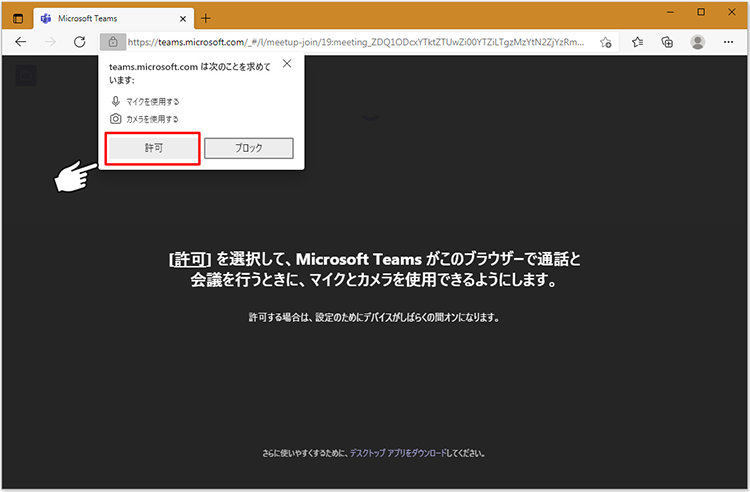Click the カメラを使用する text
This screenshot has width=750, height=492.
(152, 119)
